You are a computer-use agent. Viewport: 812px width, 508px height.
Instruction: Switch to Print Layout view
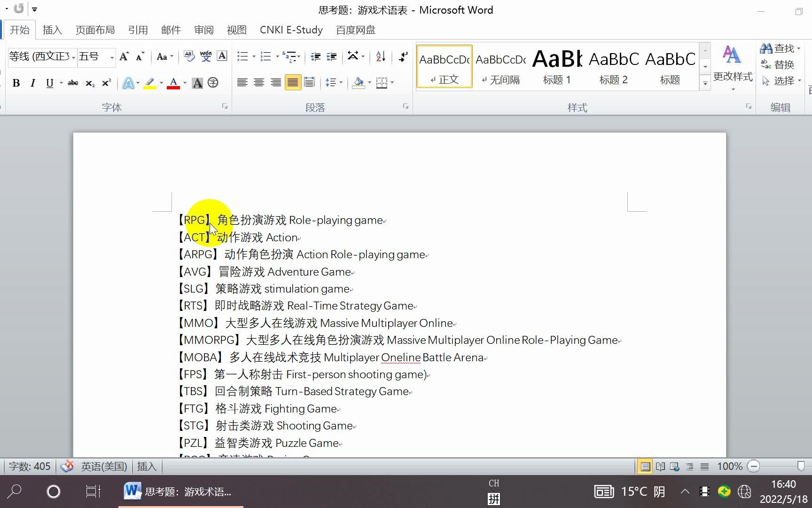645,466
